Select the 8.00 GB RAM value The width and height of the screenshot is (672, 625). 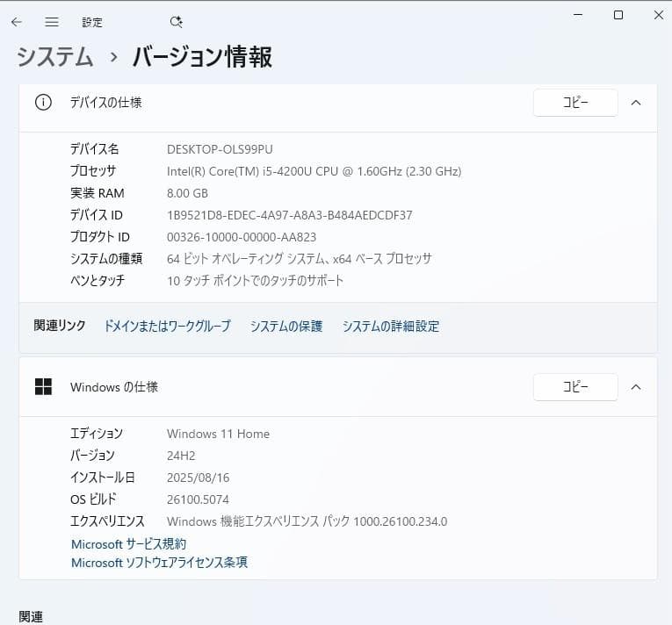click(x=187, y=193)
